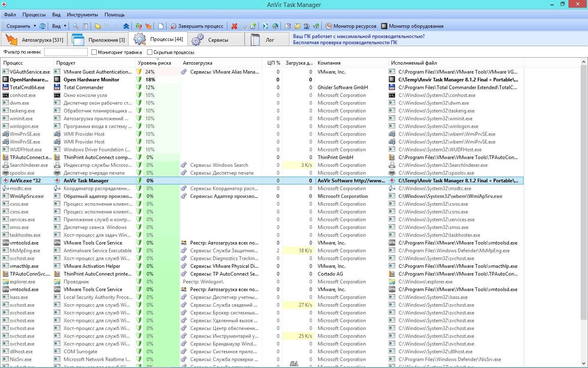The width and height of the screenshot is (588, 368).
Task: Click the TotalCmd64.exe floppy disk icon
Action: pos(6,88)
